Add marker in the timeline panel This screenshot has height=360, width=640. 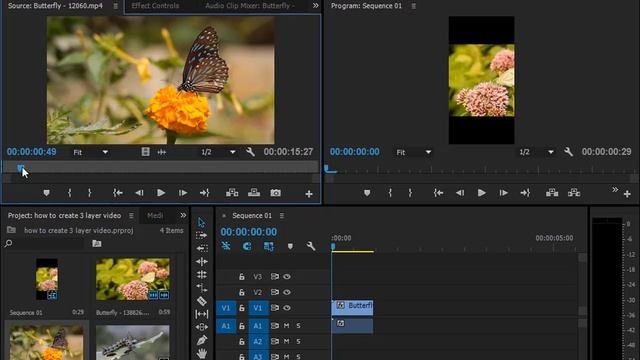(x=290, y=246)
